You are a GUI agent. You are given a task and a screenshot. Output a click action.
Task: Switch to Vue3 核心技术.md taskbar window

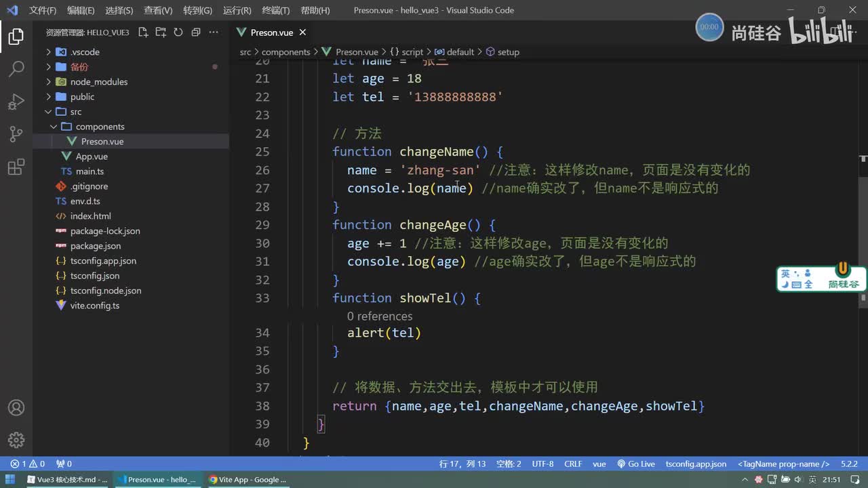[67, 479]
